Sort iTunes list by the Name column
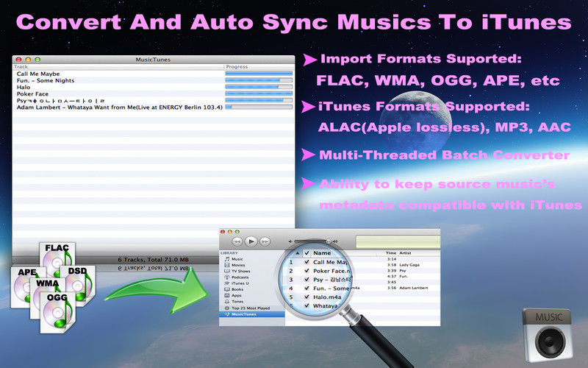 point(322,253)
